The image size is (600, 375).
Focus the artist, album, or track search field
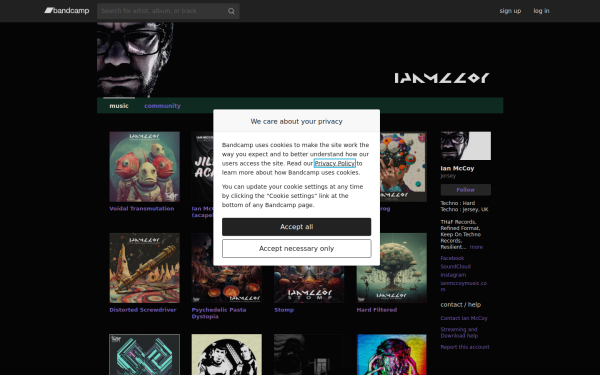click(x=168, y=11)
